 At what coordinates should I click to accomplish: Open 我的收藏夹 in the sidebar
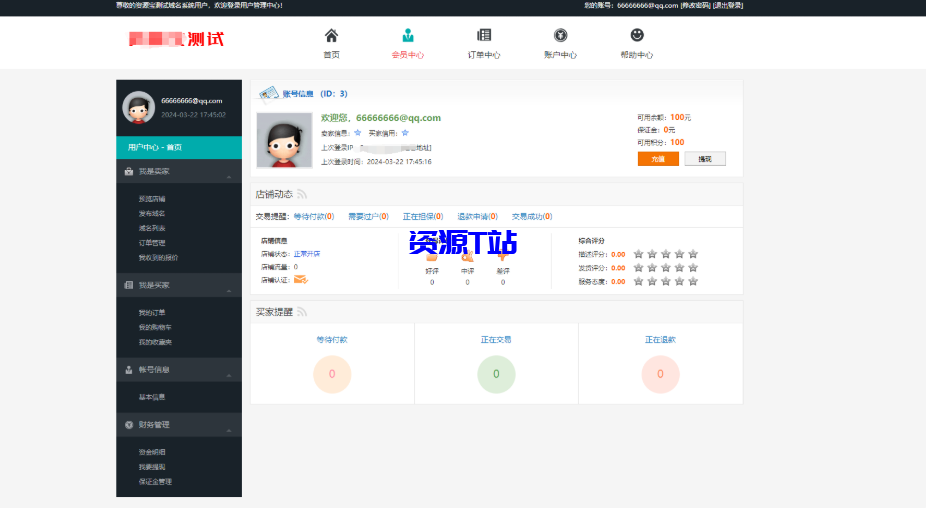click(x=155, y=342)
